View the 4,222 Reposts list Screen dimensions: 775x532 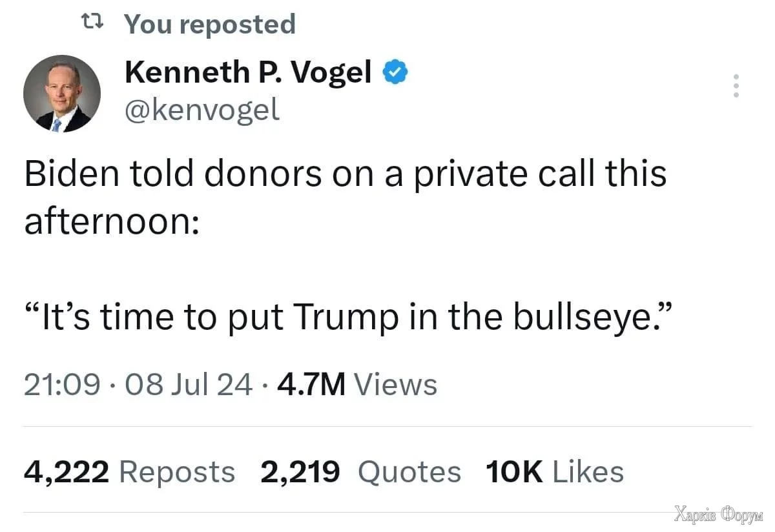tap(129, 472)
